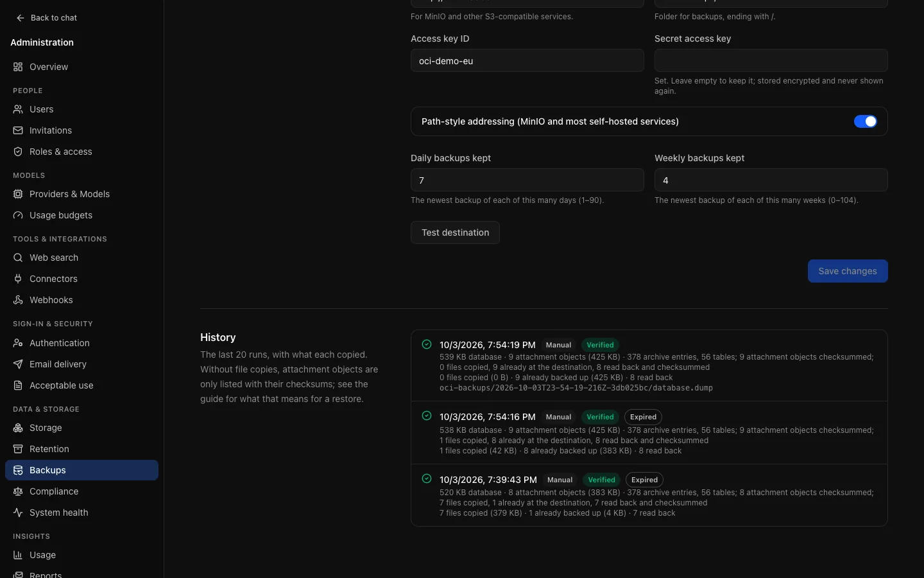Click the Users people icon
924x578 pixels.
pyautogui.click(x=18, y=109)
